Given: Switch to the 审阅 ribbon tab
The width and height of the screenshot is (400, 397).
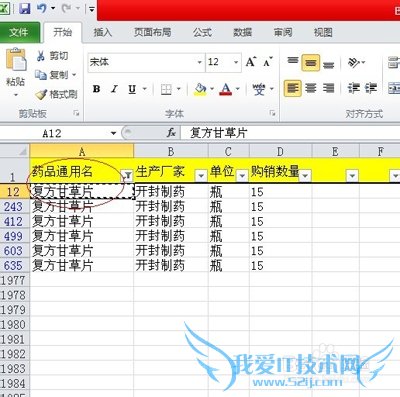Looking at the screenshot, I should [283, 32].
